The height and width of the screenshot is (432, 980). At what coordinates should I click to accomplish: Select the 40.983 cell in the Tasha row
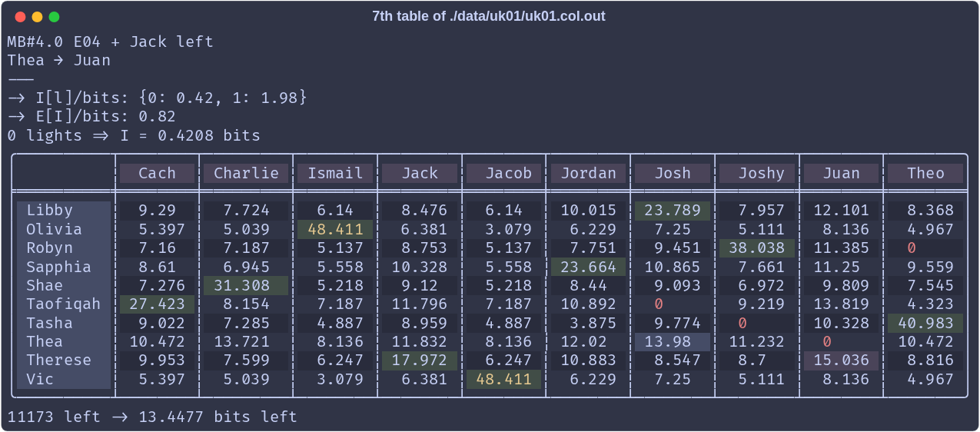click(x=925, y=324)
